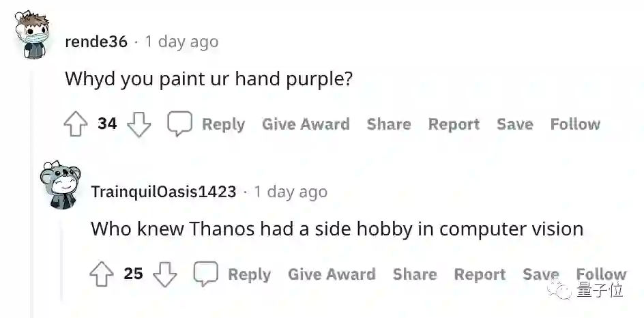Upvote rende36's comment
Viewport: 644px width, 318px height.
[x=76, y=124]
